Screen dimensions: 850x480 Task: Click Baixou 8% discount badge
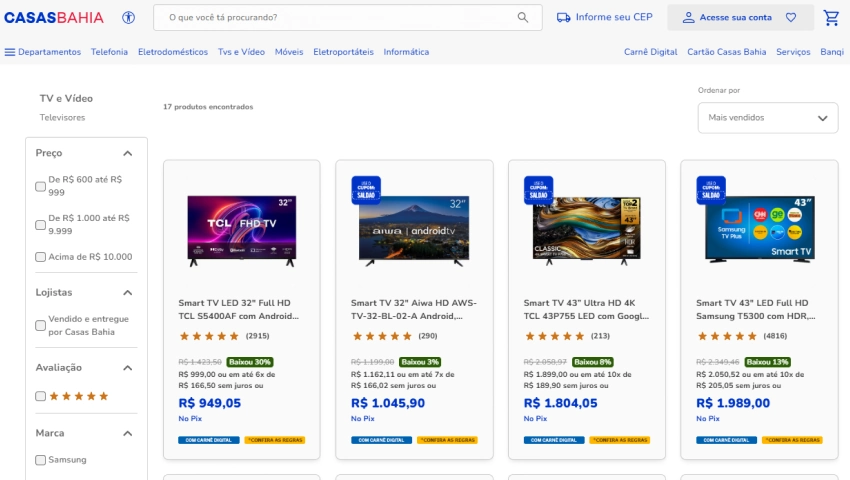pyautogui.click(x=593, y=362)
